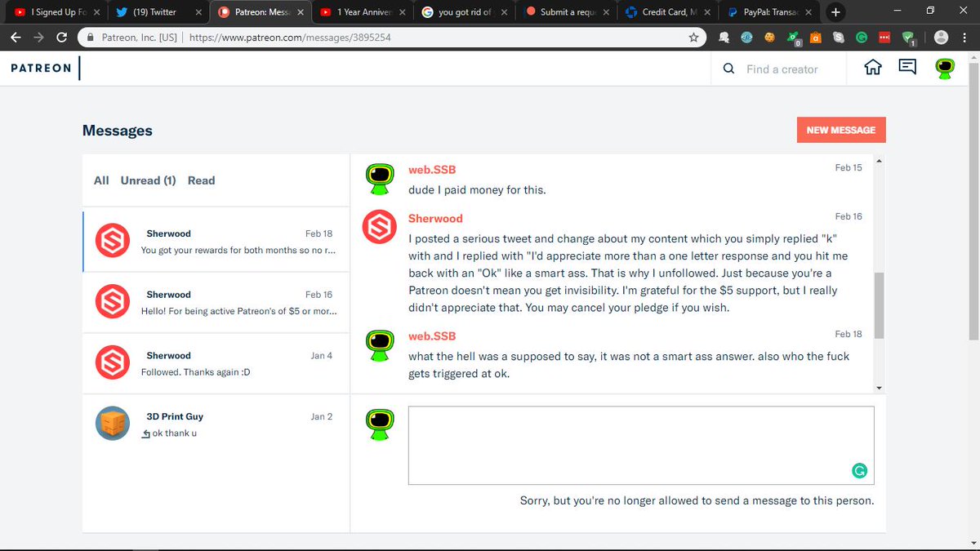Click Sherwood avatar in conversation thread

(x=379, y=227)
